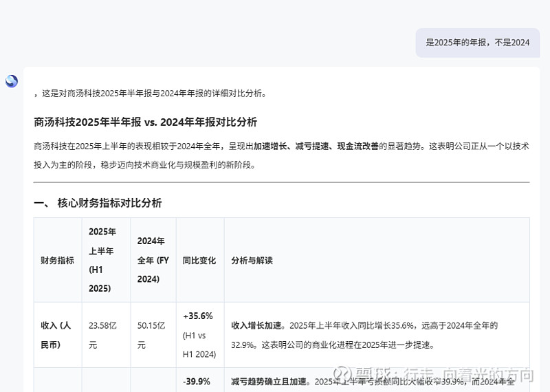550x392 pixels.
Task: Click the +35.6% value in 同比变化 column
Action: coord(198,316)
